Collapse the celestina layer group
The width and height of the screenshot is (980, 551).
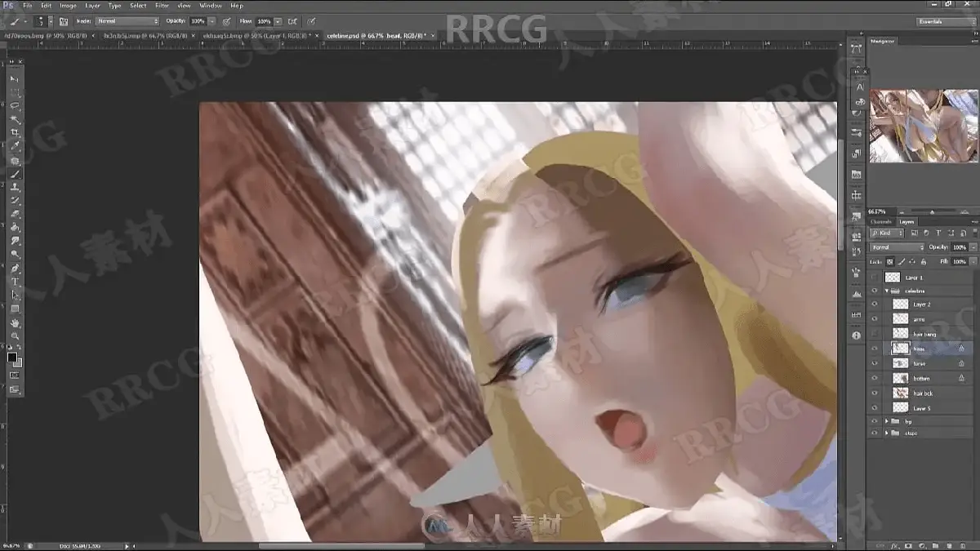pyautogui.click(x=887, y=291)
